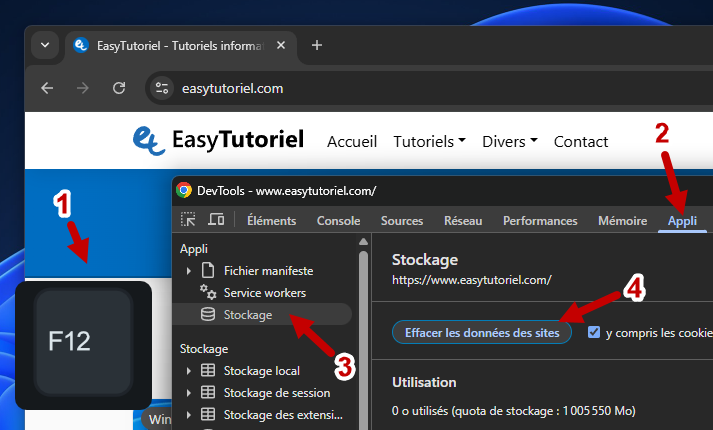Expand the Divers dropdown menu
Image resolution: width=713 pixels, height=430 pixels.
pos(510,142)
